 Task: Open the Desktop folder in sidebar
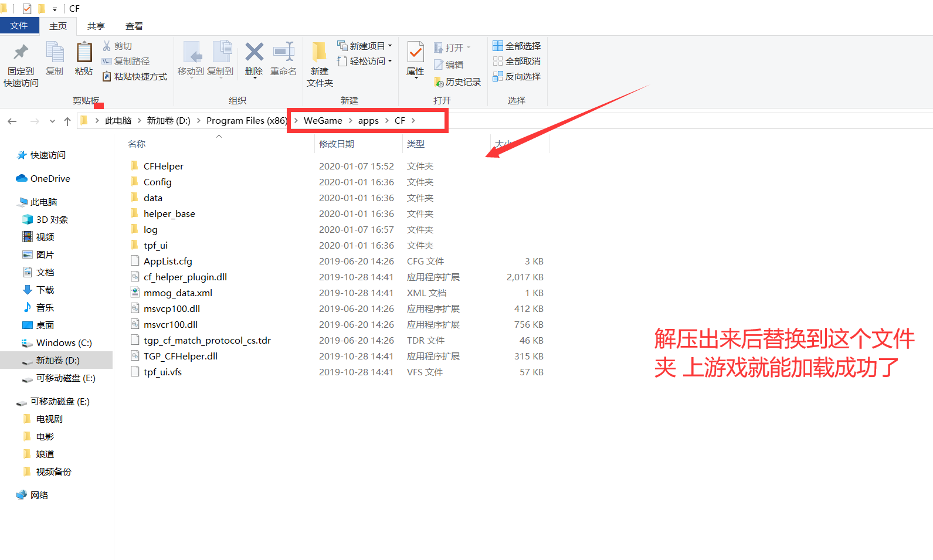coord(38,325)
